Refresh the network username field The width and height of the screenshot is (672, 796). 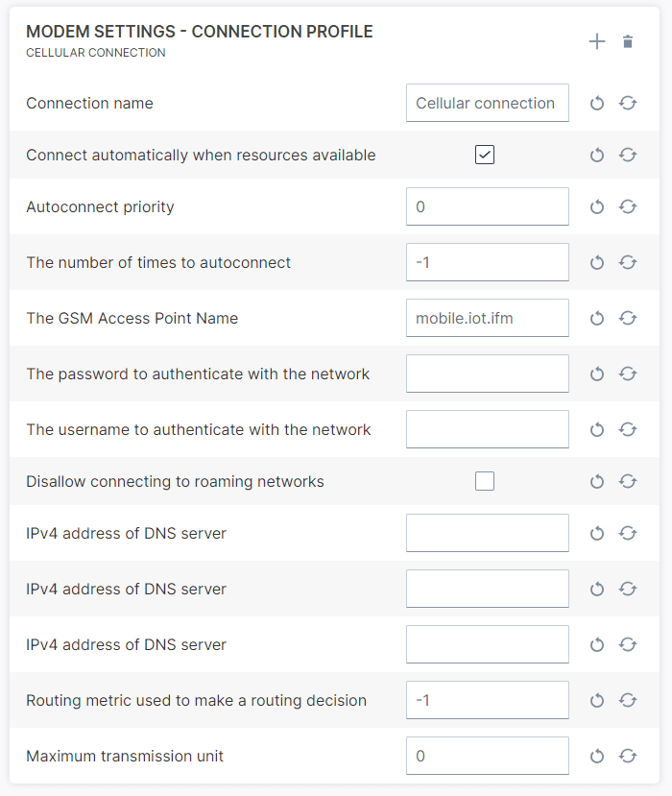(x=628, y=430)
